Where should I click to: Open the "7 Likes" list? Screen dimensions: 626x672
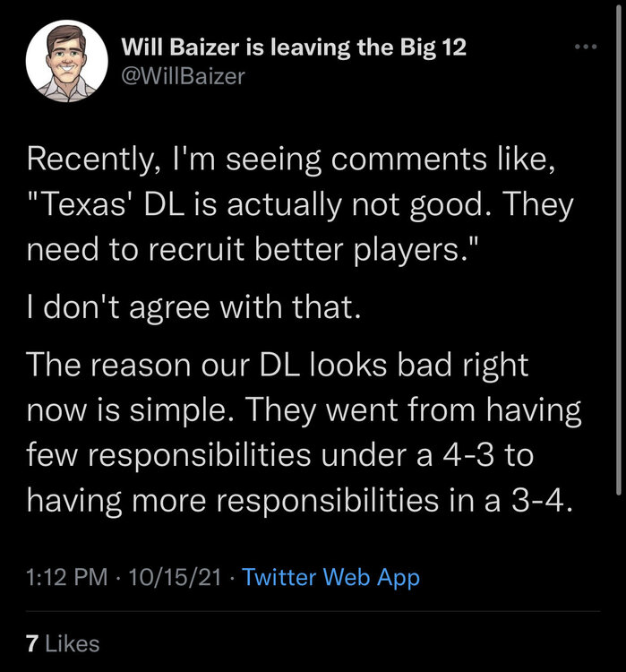pyautogui.click(x=63, y=642)
